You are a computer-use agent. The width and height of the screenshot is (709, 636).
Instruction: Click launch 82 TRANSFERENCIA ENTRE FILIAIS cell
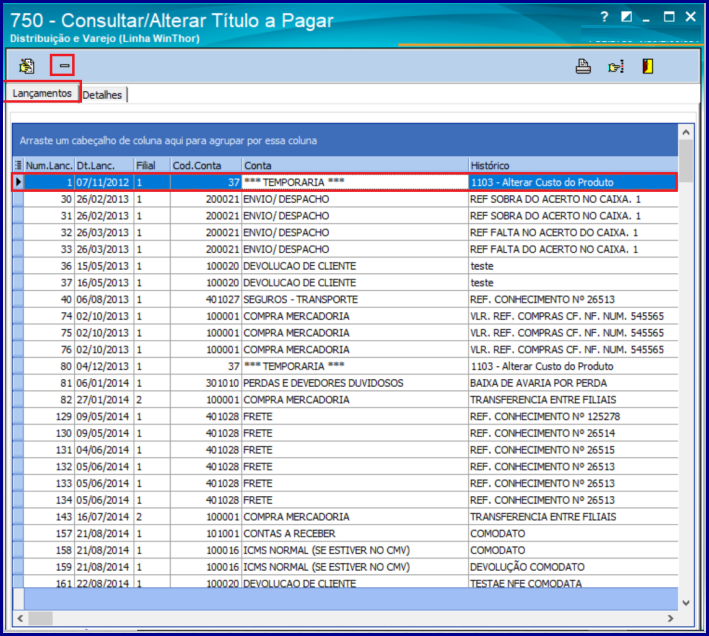(573, 400)
